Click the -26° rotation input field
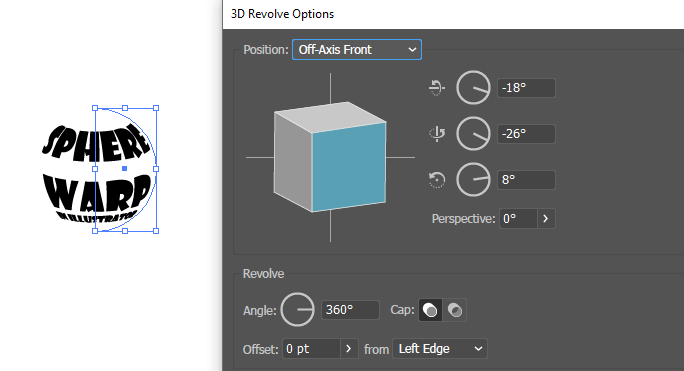The width and height of the screenshot is (684, 371). click(x=527, y=134)
